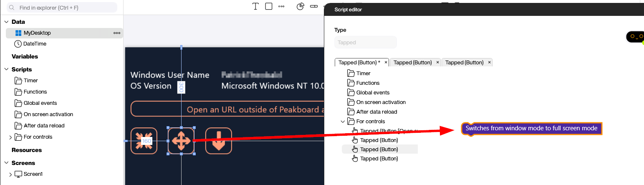Collapse the Screens section in explorer
The height and width of the screenshot is (185, 644).
[x=7, y=163]
